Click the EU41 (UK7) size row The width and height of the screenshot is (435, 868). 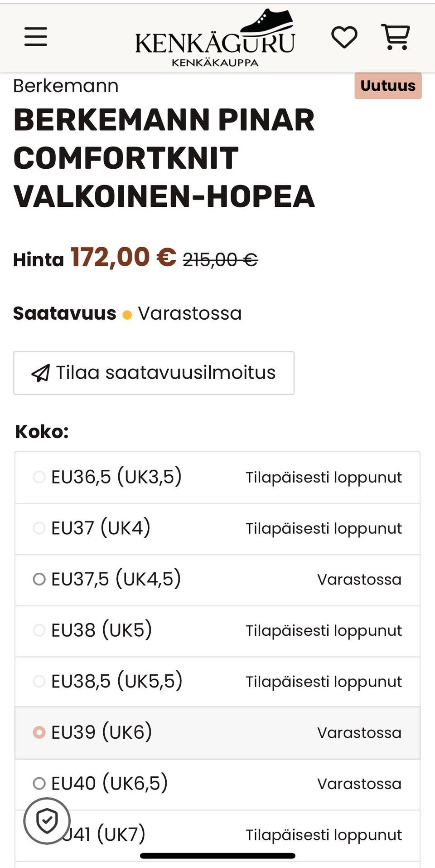tap(217, 834)
